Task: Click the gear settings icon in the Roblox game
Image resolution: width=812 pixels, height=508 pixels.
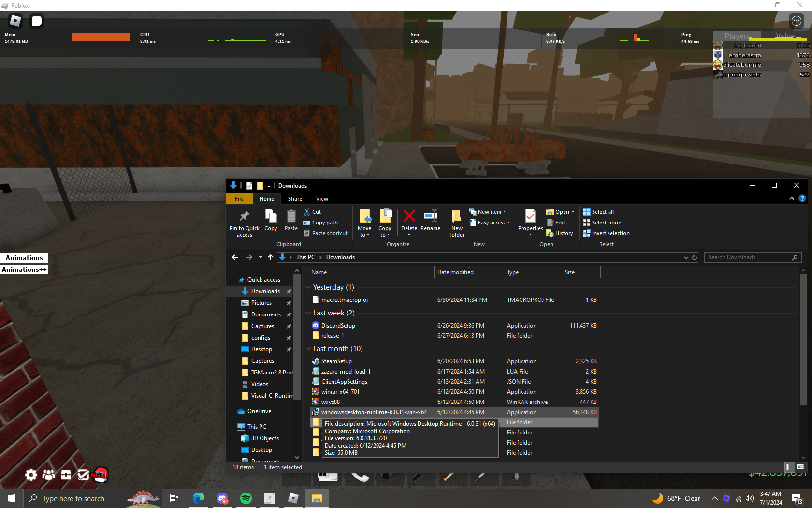Action: 31,475
